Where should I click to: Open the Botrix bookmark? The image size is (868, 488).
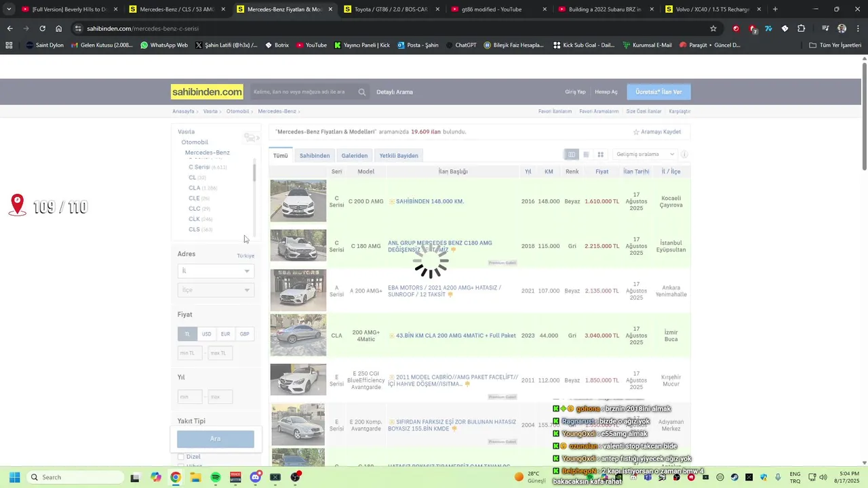click(277, 45)
